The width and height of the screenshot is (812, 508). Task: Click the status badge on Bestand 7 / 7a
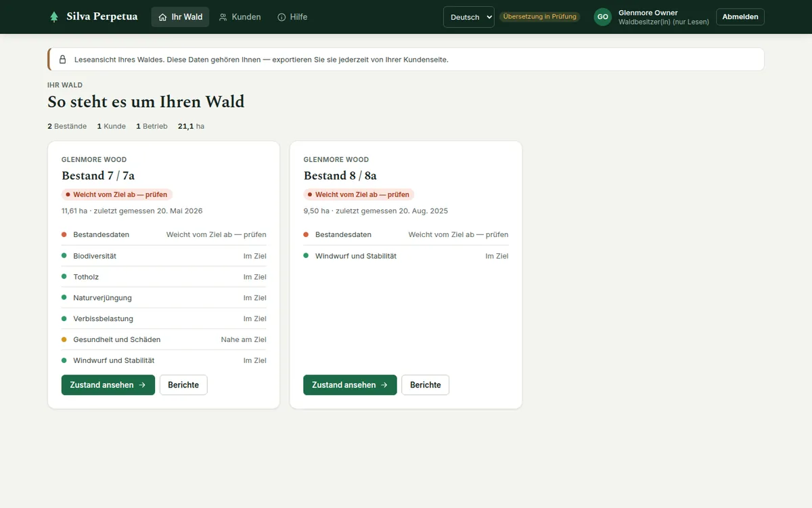click(x=117, y=194)
